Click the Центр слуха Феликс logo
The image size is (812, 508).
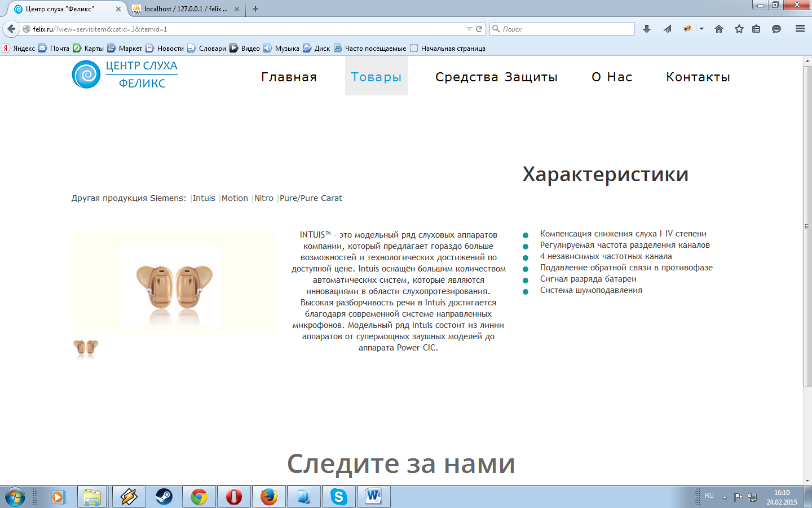click(125, 75)
